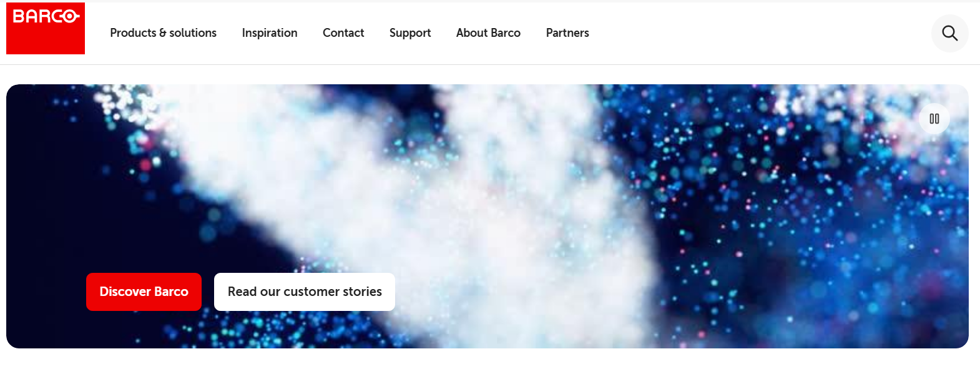Viewport: 980px width, 369px height.
Task: Stop carousel playback with the pause icon
Action: (x=934, y=119)
